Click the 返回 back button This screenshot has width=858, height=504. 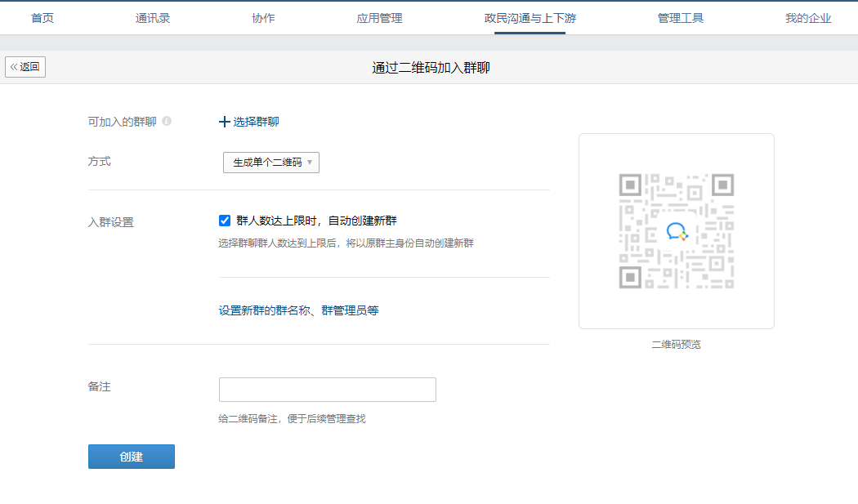[25, 67]
